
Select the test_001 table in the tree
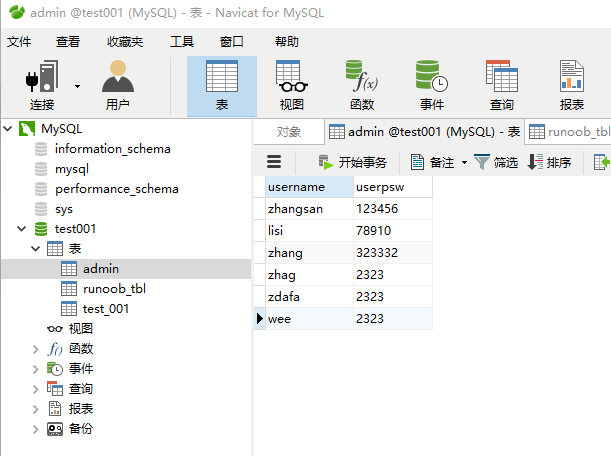tap(106, 309)
